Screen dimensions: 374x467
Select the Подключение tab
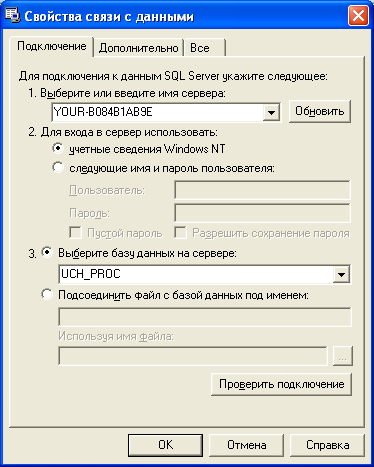52,46
